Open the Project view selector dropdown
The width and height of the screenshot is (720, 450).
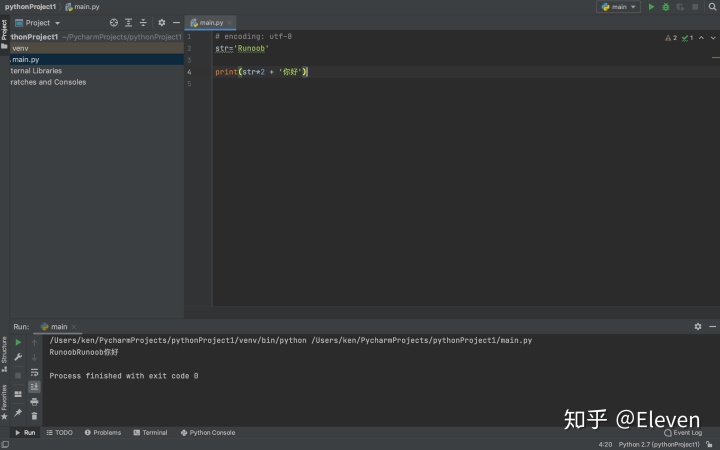tap(38, 22)
